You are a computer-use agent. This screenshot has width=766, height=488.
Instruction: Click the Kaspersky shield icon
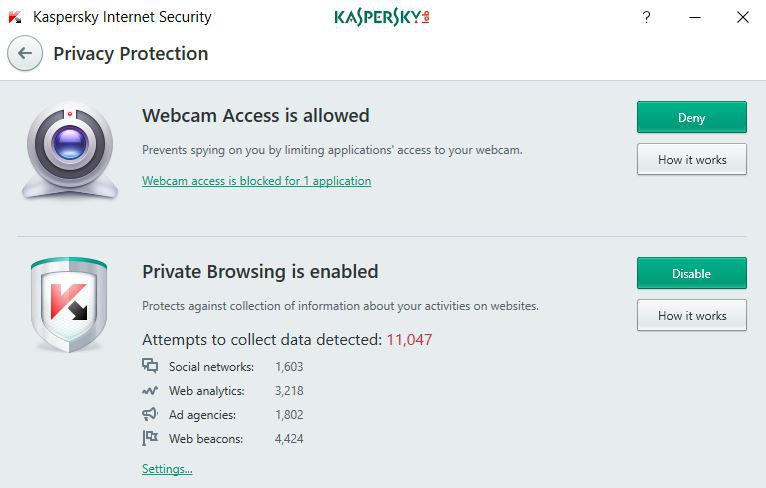tap(68, 305)
